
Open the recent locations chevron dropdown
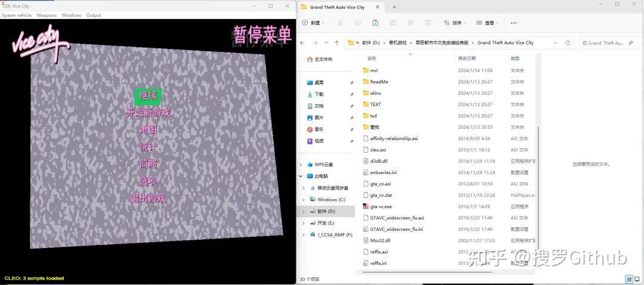click(x=326, y=43)
